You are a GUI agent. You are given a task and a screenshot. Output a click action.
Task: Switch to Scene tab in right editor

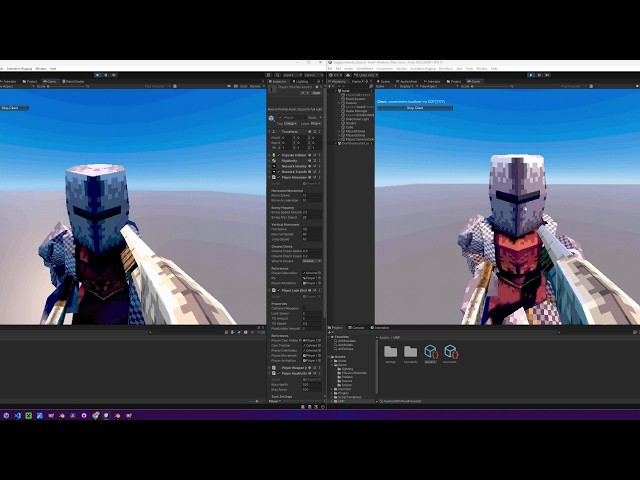pos(383,81)
